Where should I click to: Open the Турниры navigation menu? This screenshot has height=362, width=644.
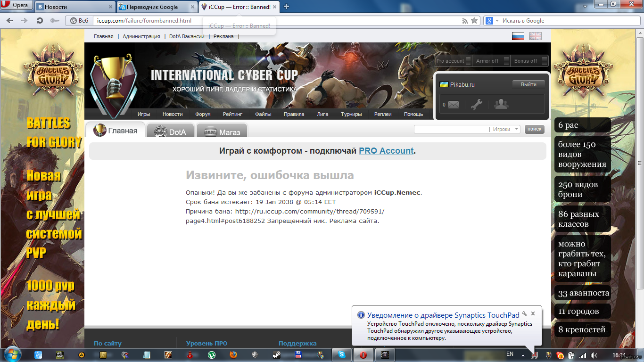tap(351, 114)
